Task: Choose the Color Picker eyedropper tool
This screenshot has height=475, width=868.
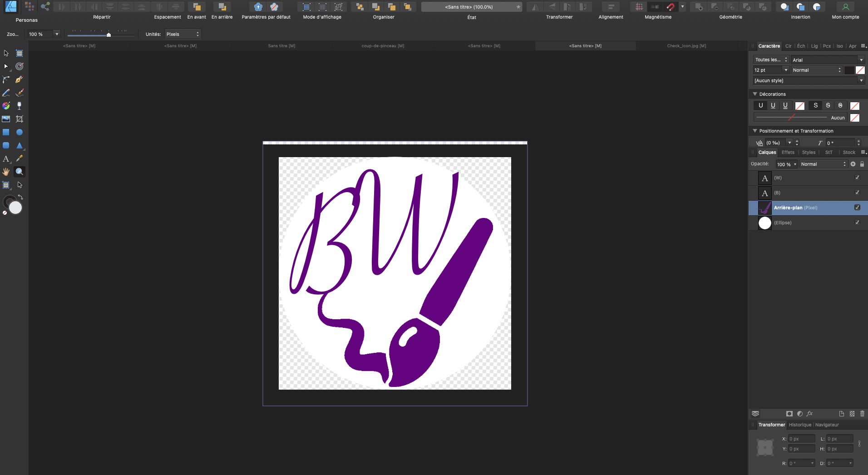Action: [19, 158]
